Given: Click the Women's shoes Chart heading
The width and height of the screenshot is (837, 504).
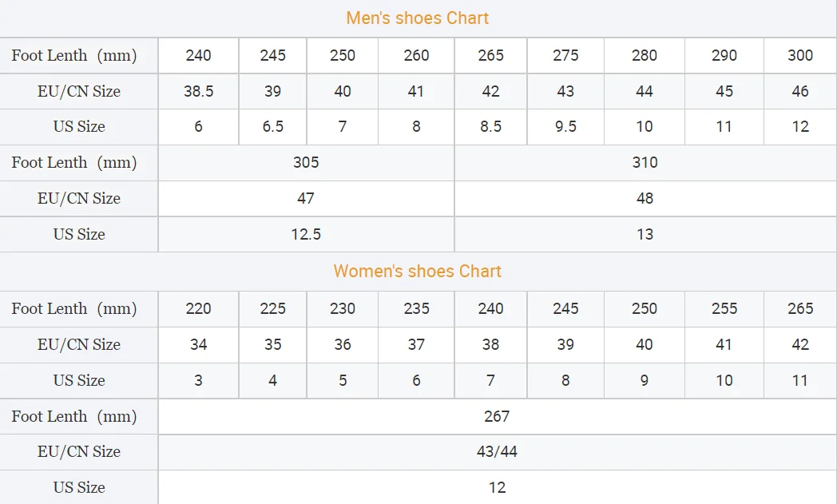Looking at the screenshot, I should pos(417,272).
